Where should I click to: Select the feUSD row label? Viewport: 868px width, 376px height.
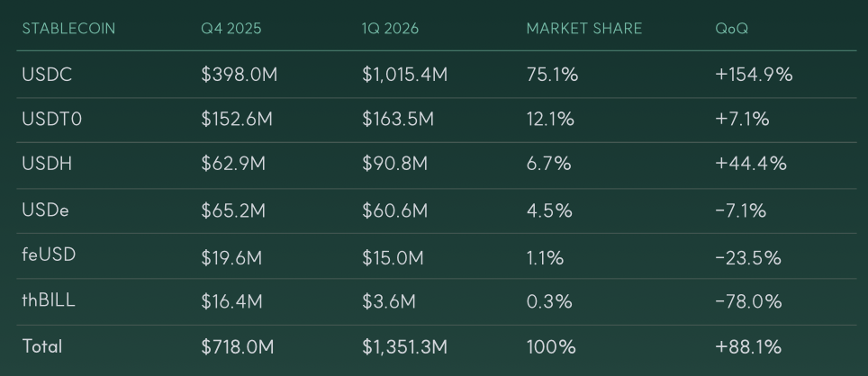(49, 255)
